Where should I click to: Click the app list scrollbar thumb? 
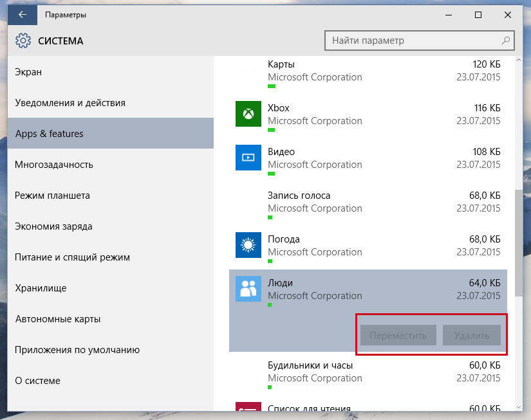pos(519,242)
